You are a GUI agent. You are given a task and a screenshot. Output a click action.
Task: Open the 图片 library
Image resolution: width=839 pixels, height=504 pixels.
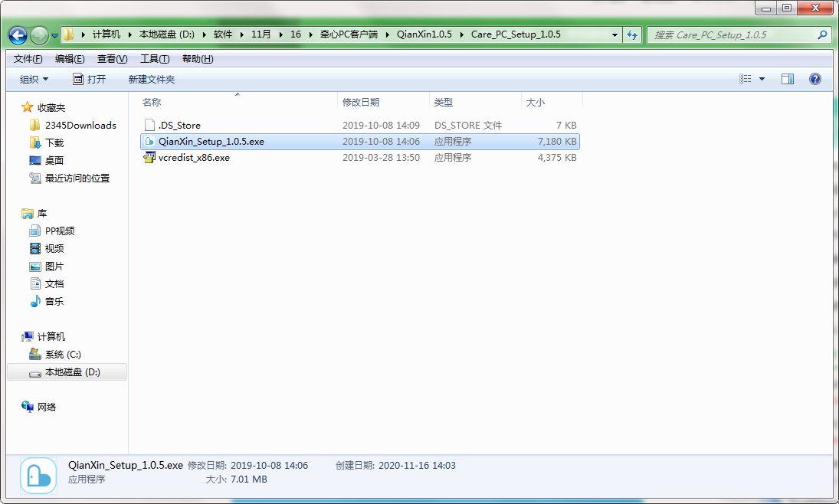click(x=54, y=266)
